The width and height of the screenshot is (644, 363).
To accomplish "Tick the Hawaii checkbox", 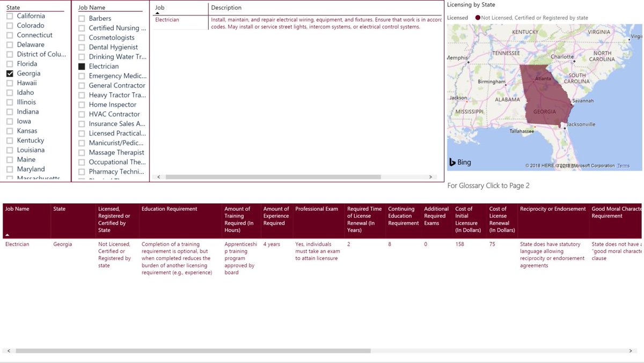I will (10, 83).
